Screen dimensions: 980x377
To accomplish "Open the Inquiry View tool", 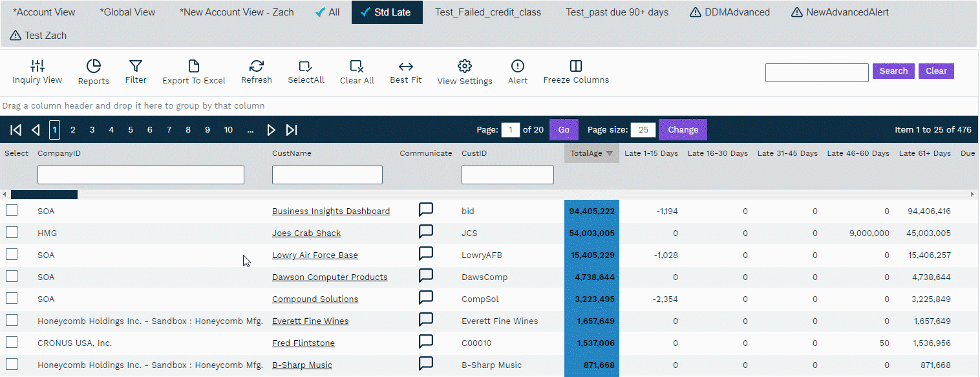I will pyautogui.click(x=37, y=72).
